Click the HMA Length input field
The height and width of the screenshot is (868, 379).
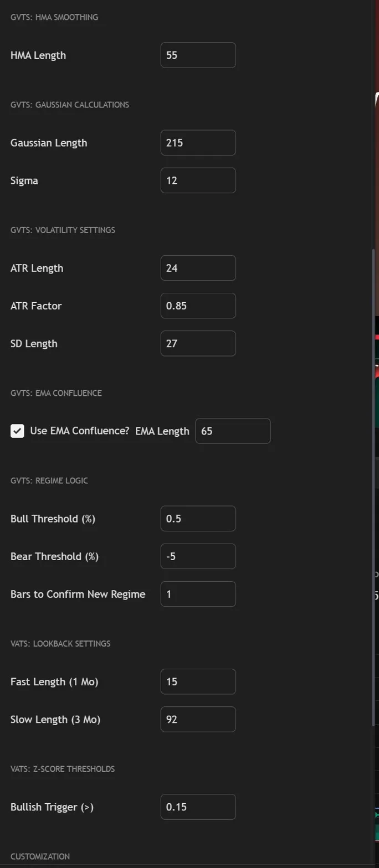pos(198,55)
